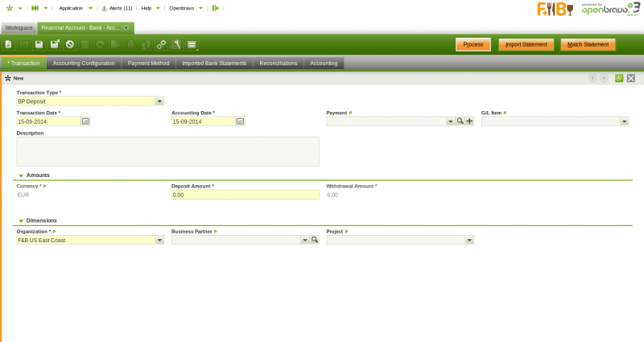Click the Save and Close toolbar icon

tap(55, 44)
